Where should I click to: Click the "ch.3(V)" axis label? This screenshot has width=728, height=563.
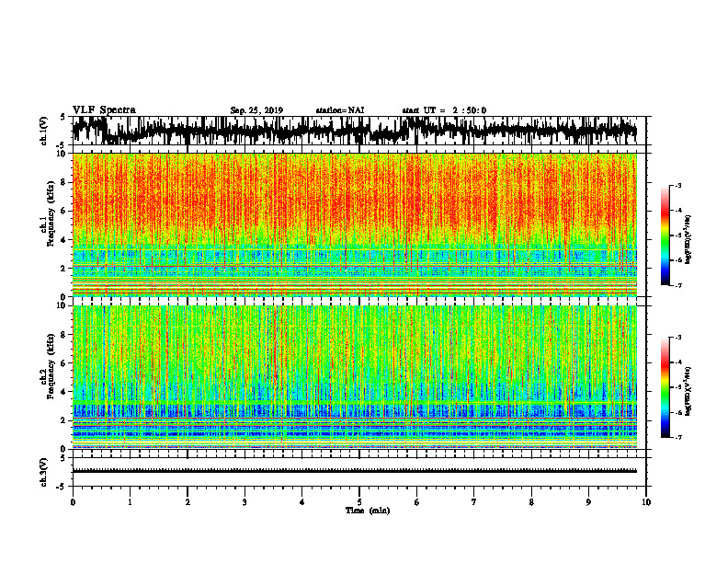(44, 472)
